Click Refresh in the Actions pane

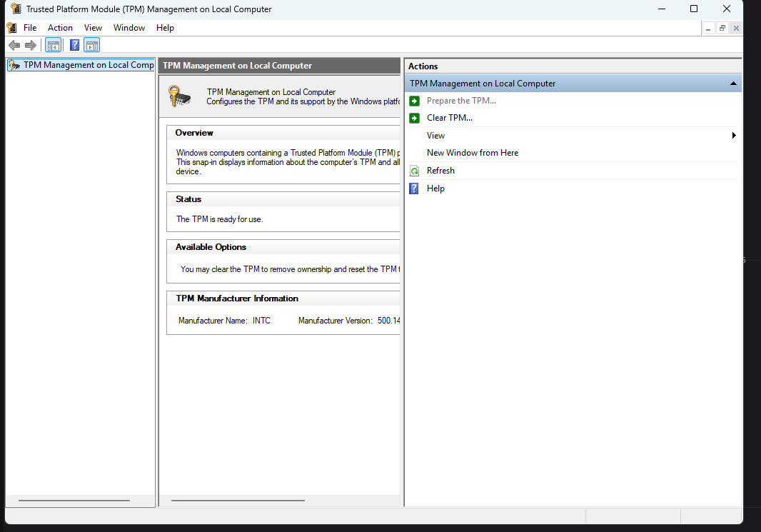(x=440, y=171)
